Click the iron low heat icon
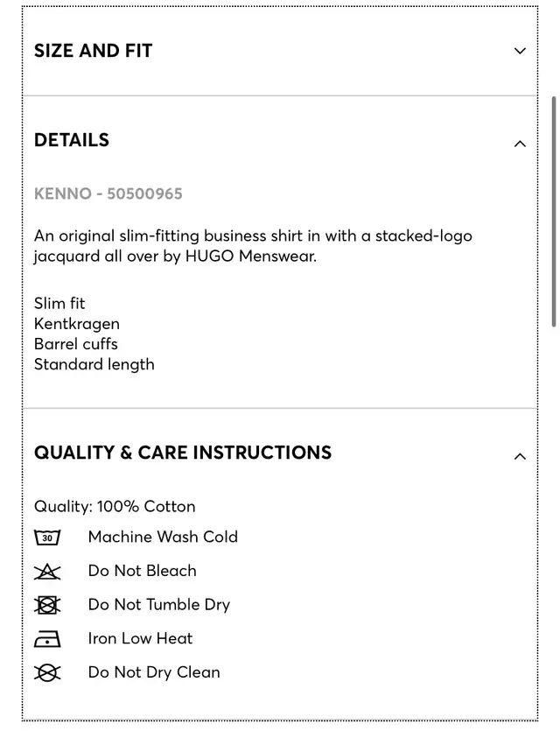Image resolution: width=560 pixels, height=738 pixels. (x=47, y=639)
